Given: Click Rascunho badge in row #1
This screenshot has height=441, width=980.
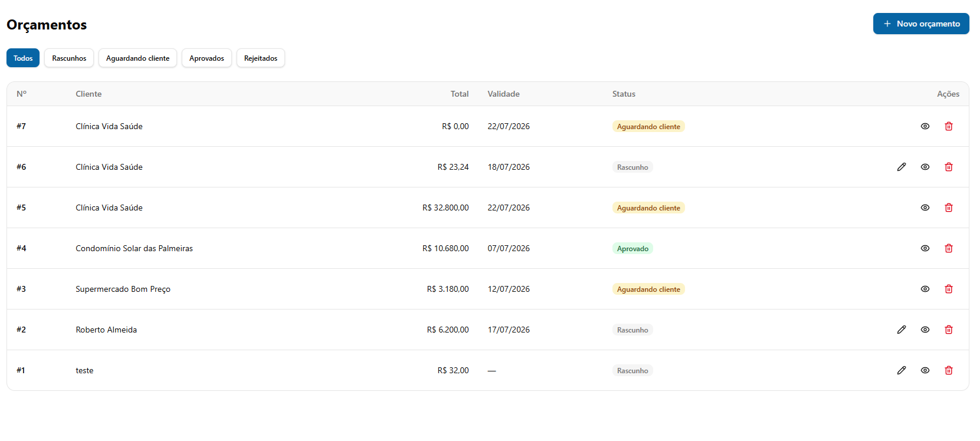Looking at the screenshot, I should pos(632,370).
